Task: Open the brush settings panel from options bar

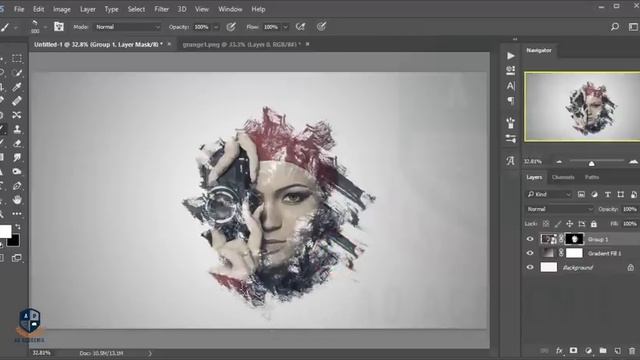Action: coord(59,27)
